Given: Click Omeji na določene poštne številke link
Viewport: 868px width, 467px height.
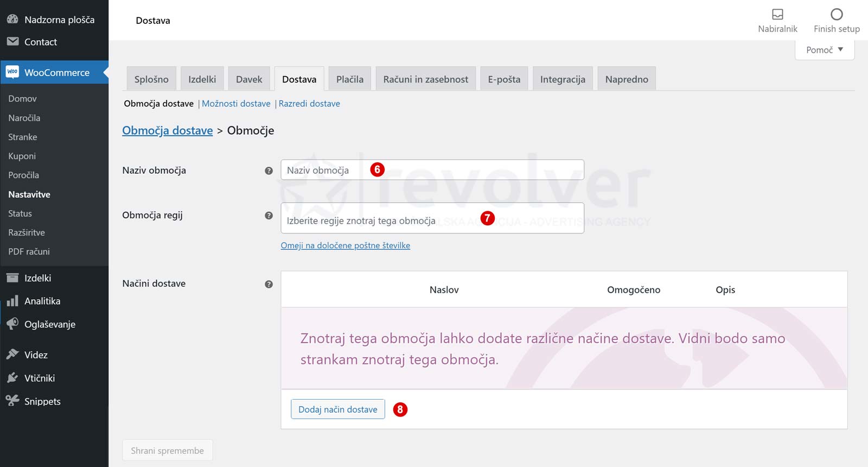Looking at the screenshot, I should pyautogui.click(x=345, y=245).
